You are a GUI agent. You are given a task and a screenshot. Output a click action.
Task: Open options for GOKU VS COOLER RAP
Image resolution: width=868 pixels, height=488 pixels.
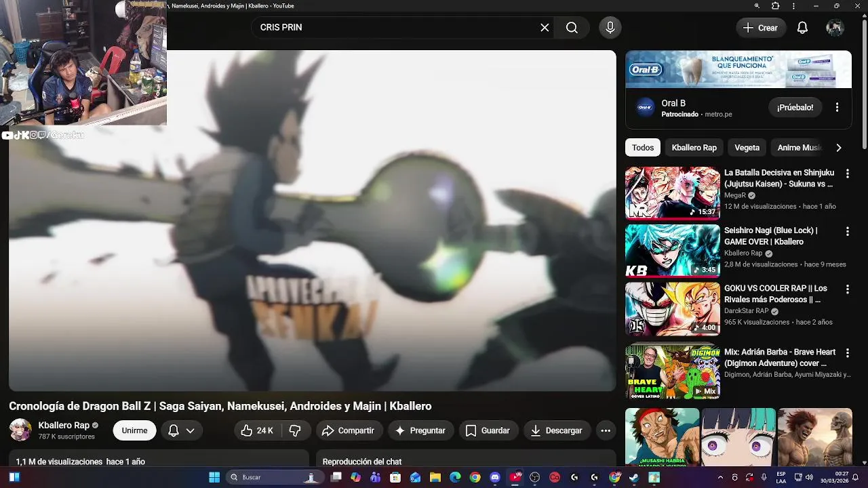point(847,289)
